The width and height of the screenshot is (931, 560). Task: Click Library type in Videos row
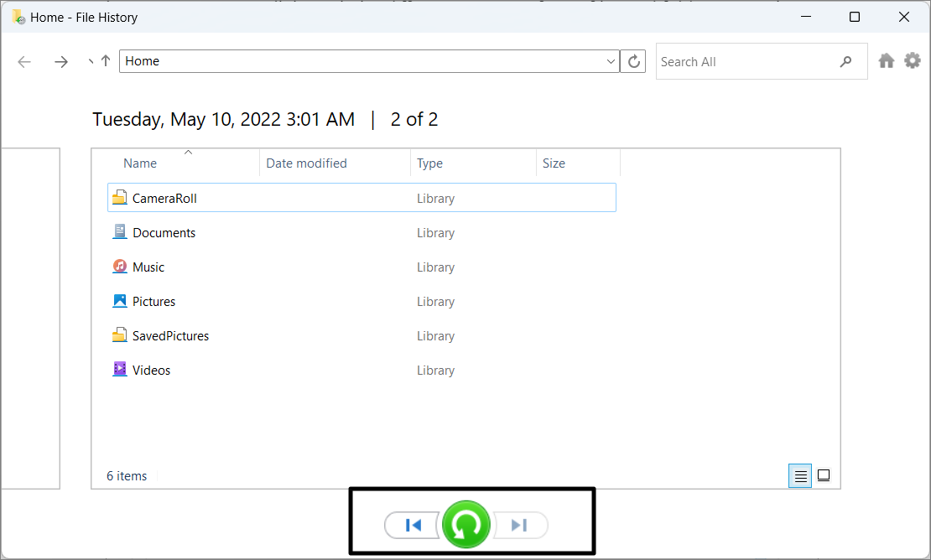point(436,371)
